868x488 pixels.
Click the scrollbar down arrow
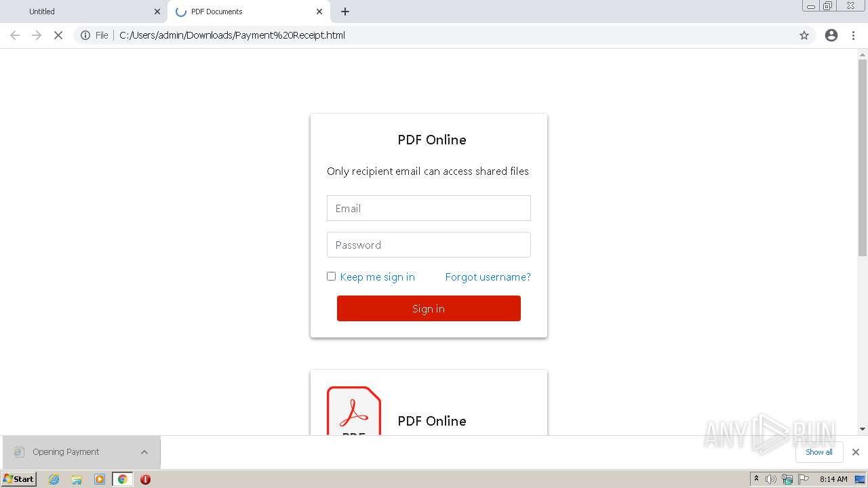(863, 429)
